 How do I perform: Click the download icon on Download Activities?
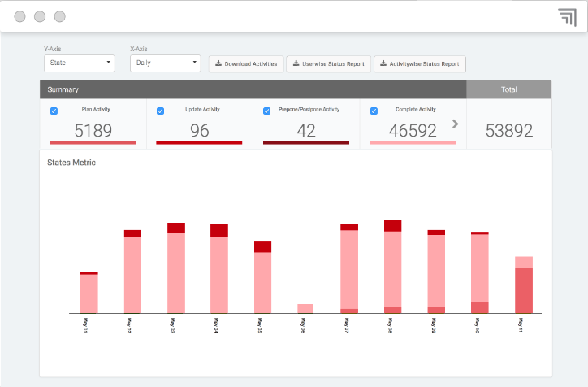click(218, 63)
